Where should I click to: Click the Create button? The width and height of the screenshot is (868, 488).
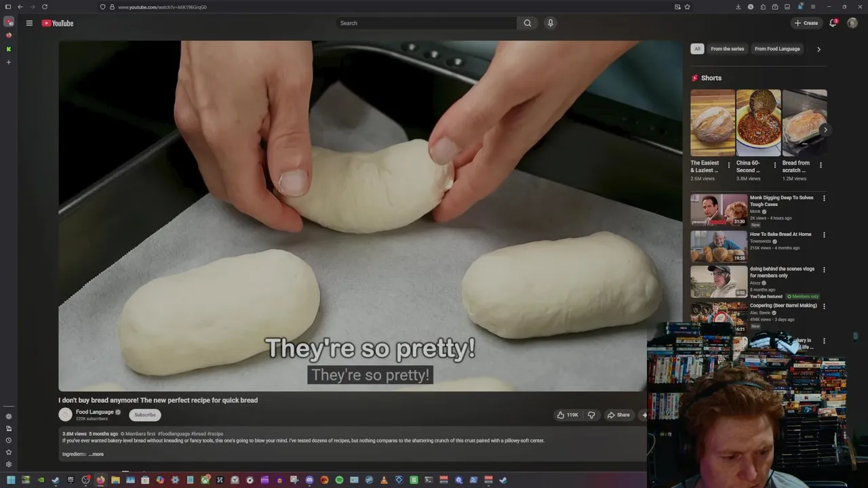coord(806,23)
